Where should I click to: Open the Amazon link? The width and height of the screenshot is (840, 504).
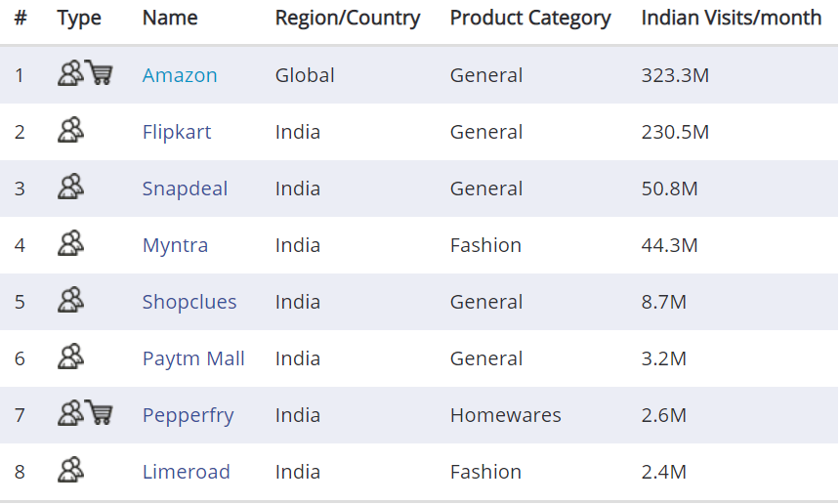tap(180, 75)
